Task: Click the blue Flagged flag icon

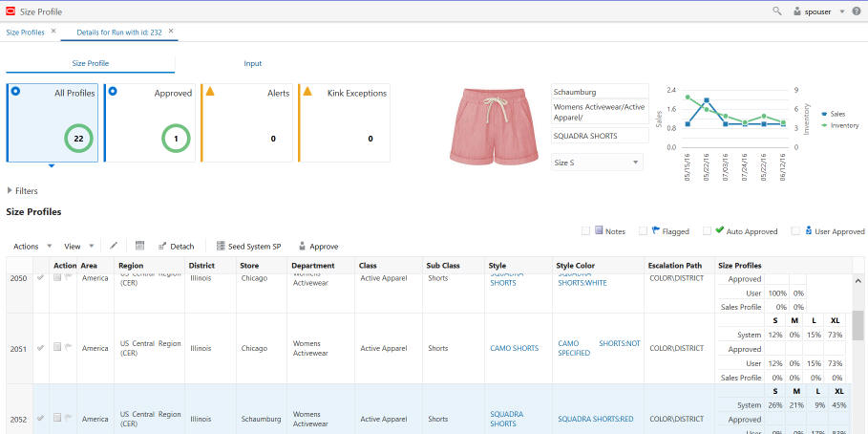Action: tap(655, 230)
